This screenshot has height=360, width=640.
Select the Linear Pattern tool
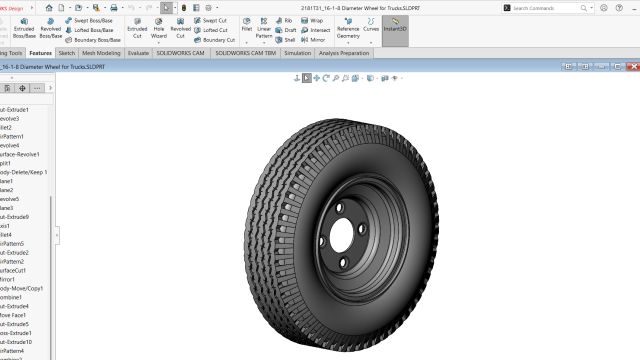(264, 28)
